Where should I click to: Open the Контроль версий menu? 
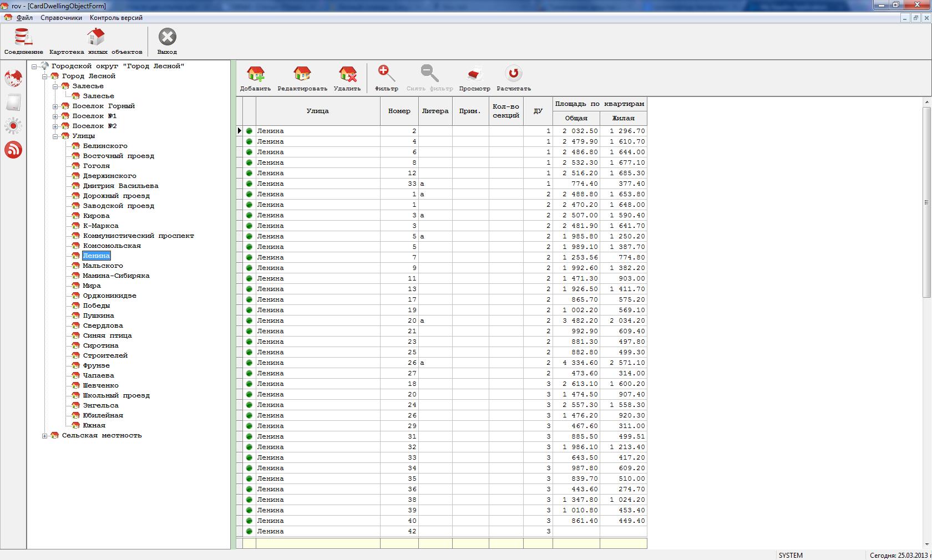point(116,18)
